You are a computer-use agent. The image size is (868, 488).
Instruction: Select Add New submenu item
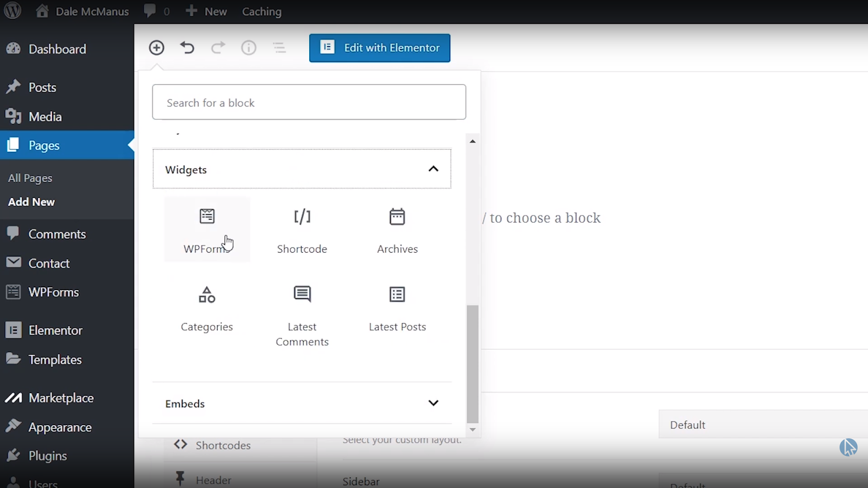coord(31,202)
